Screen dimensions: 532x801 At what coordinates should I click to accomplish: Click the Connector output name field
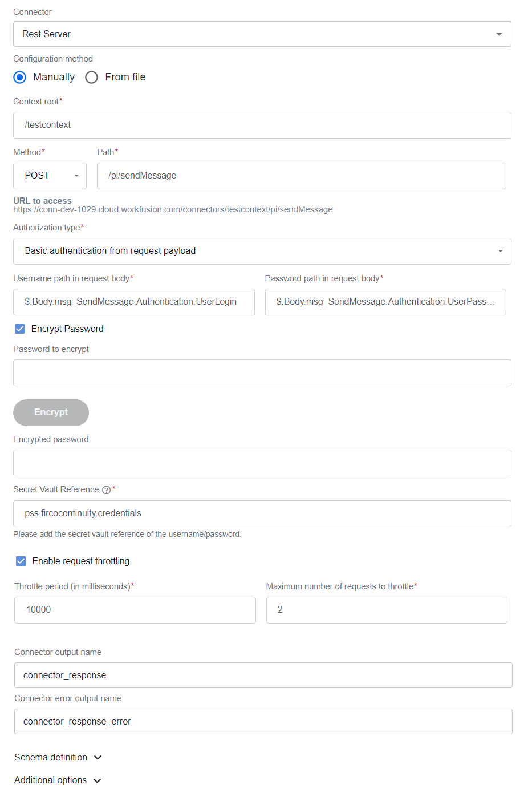[263, 675]
